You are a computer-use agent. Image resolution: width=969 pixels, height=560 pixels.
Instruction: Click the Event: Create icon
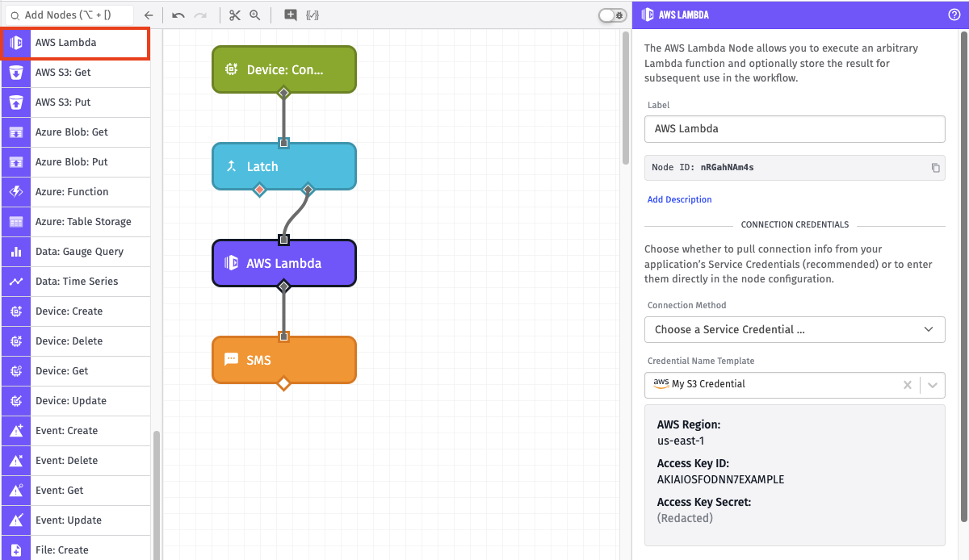coord(16,431)
